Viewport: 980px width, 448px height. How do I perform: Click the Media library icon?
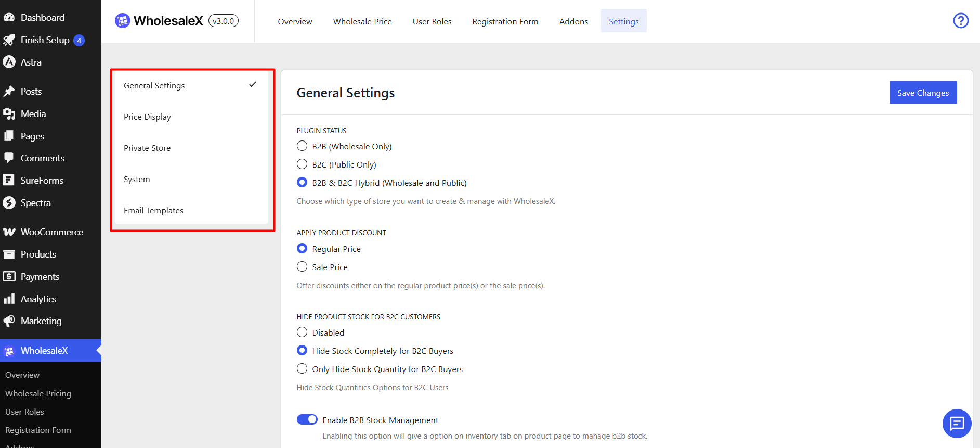point(9,114)
